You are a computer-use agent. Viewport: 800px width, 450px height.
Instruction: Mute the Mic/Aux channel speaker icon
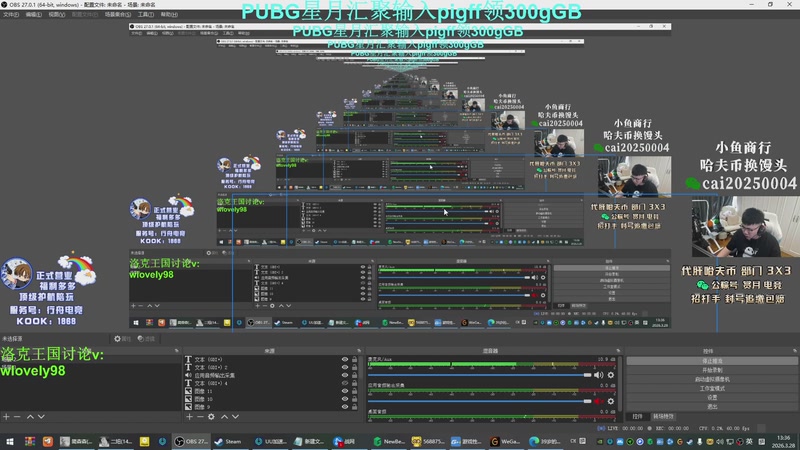click(598, 375)
